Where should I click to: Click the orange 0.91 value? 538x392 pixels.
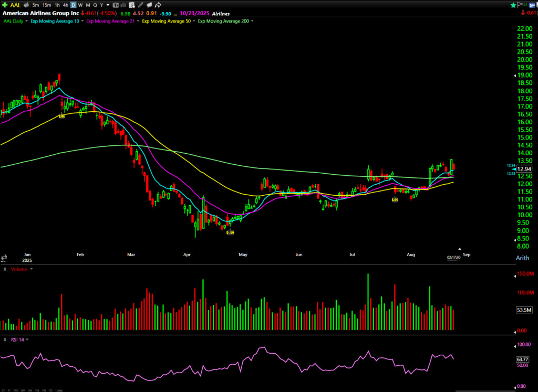(x=151, y=14)
